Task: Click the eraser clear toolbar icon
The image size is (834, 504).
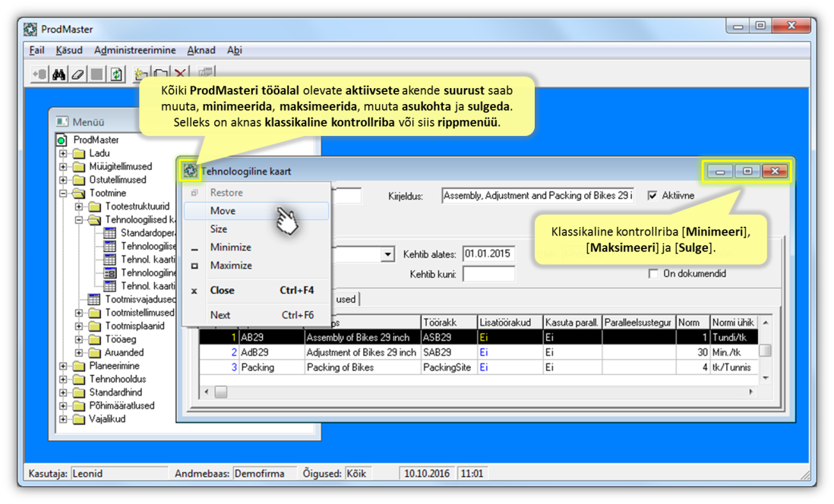Action: click(x=77, y=74)
